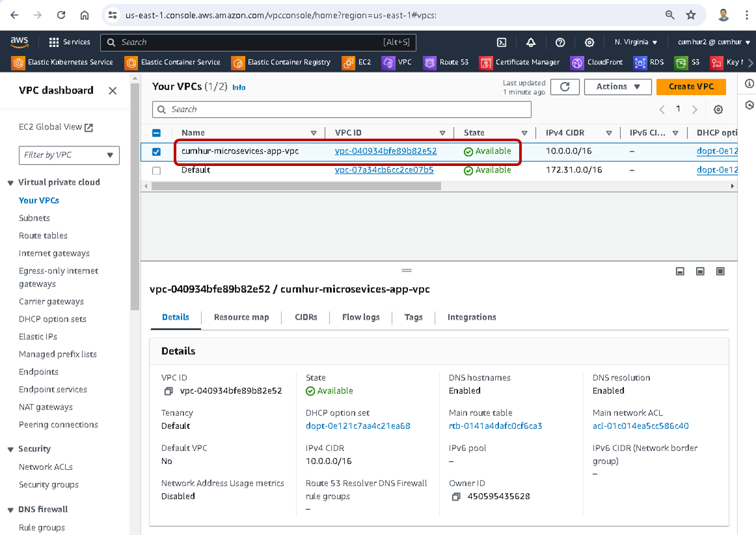Open table preferences gear icon

718,110
